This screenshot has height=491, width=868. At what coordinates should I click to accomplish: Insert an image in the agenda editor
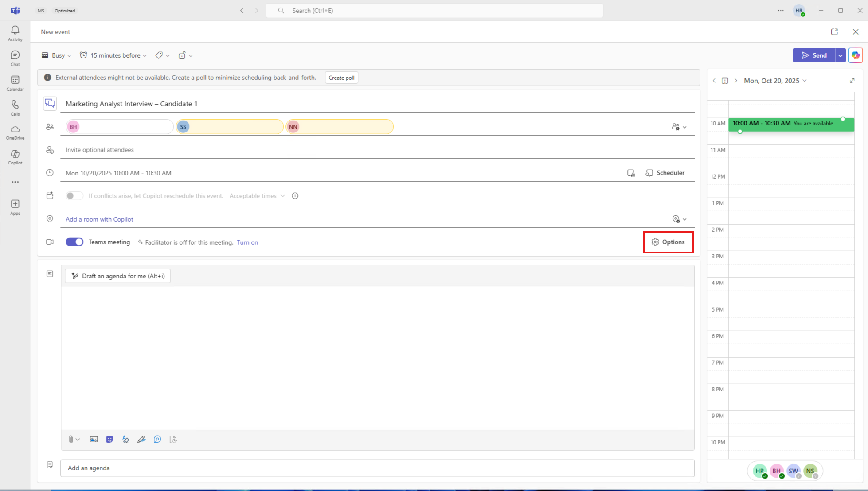(x=94, y=440)
